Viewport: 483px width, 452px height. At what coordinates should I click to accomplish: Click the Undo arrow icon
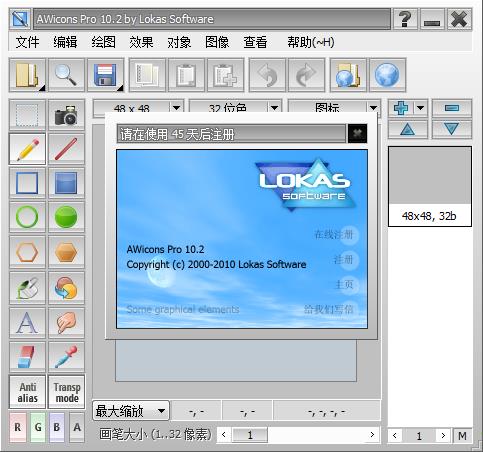pos(267,75)
